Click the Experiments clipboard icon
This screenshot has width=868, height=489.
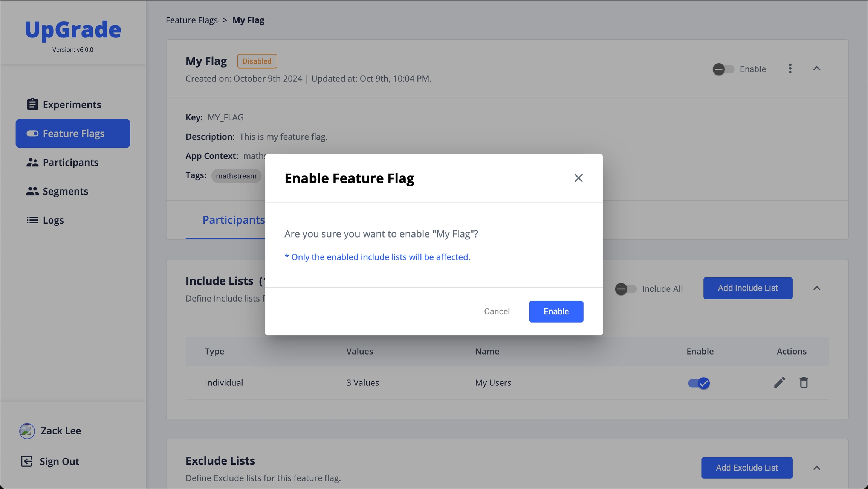[x=32, y=104]
